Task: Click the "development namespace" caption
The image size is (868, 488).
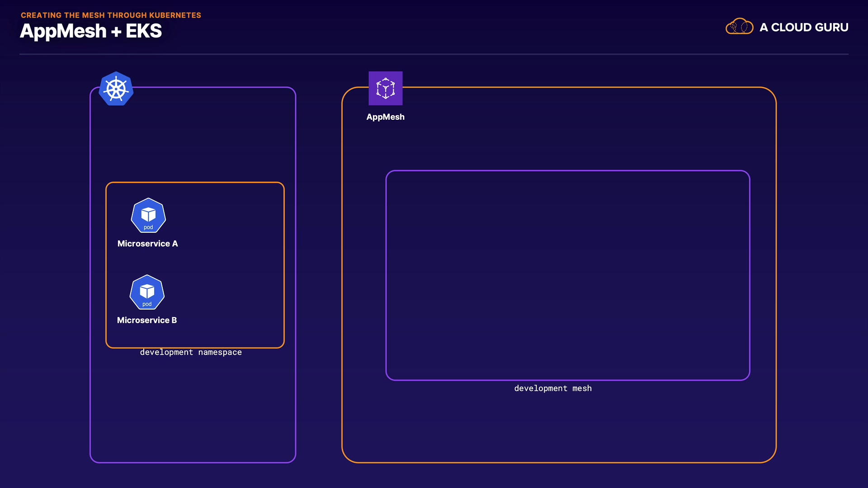Action: (191, 352)
